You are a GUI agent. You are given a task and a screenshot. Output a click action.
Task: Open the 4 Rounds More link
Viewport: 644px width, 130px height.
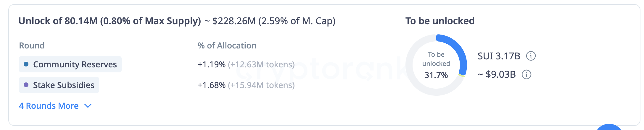[x=49, y=106]
